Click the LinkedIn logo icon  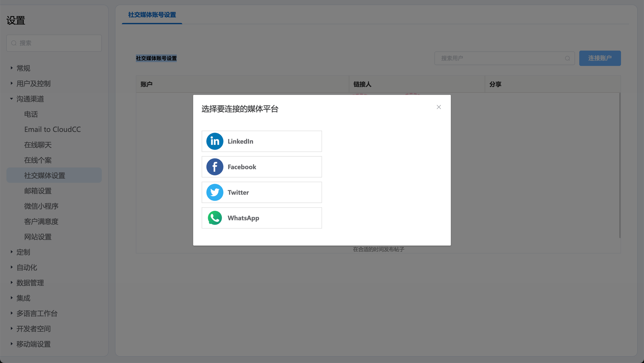215,141
